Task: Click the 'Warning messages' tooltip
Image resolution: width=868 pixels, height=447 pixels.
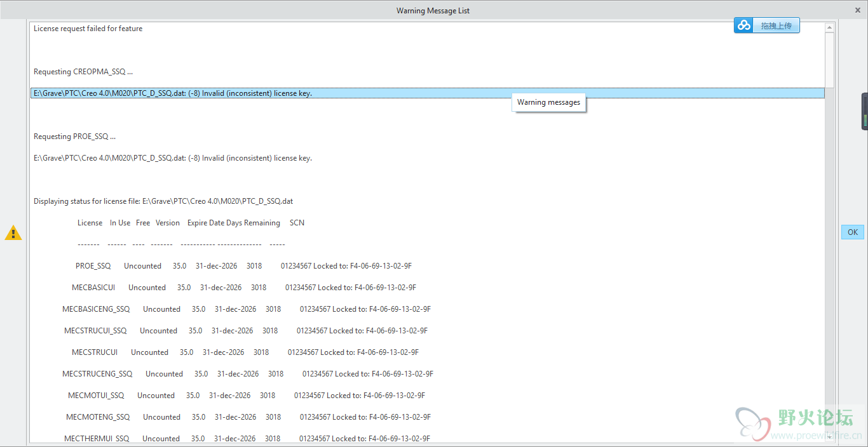Action: [548, 102]
